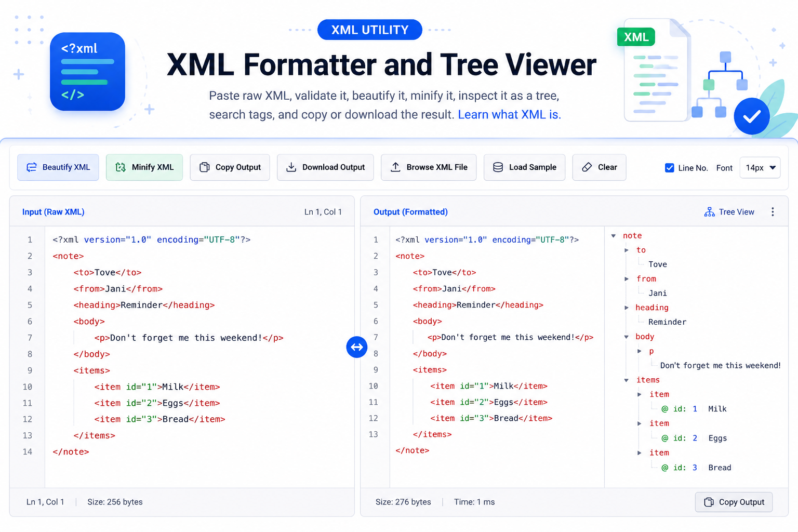
Task: Expand the heading tree node
Action: click(627, 308)
